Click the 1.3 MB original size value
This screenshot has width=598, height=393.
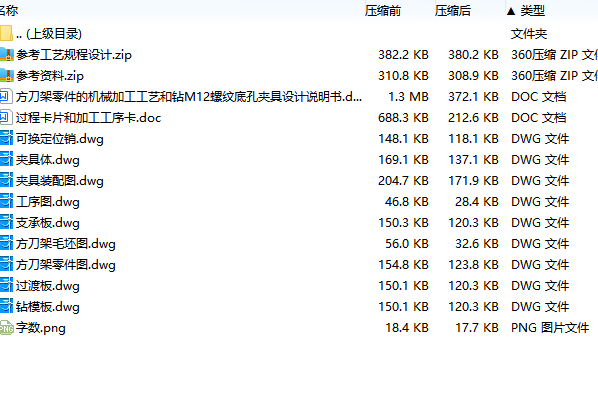(x=408, y=97)
